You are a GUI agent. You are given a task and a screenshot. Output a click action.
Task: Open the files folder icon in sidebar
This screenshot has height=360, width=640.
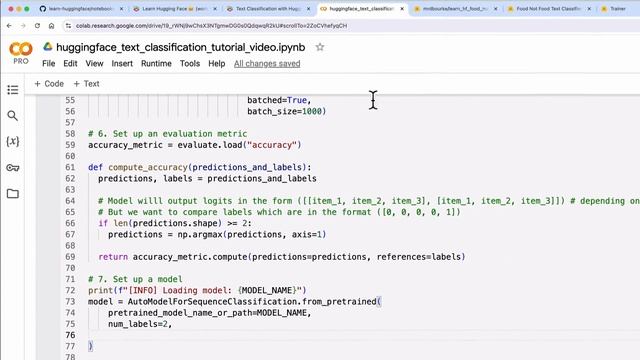coord(13,193)
